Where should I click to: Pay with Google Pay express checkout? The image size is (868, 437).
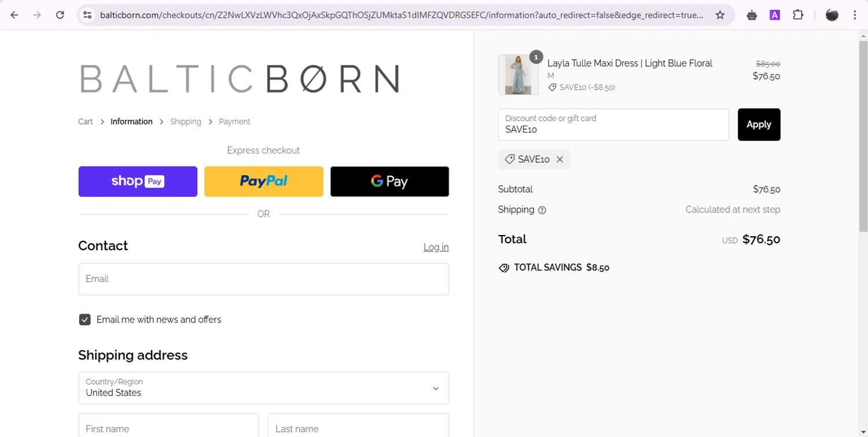(x=389, y=182)
